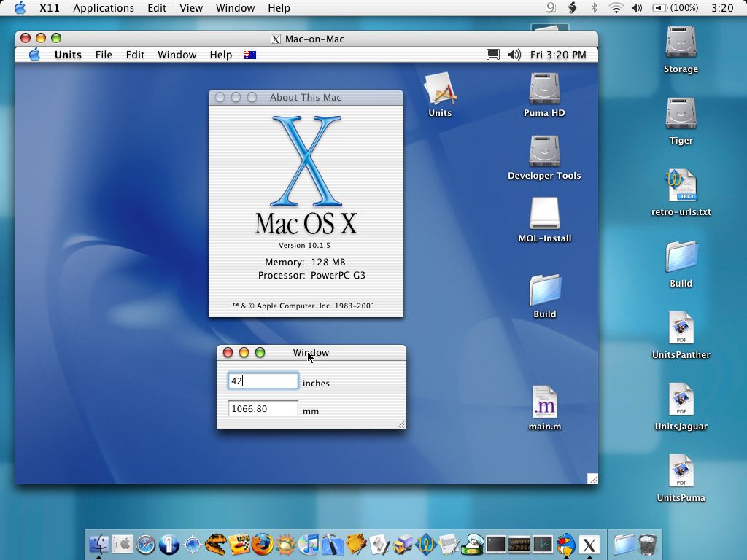The width and height of the screenshot is (747, 560).
Task: Open Edit menu next to Applications
Action: coord(157,8)
